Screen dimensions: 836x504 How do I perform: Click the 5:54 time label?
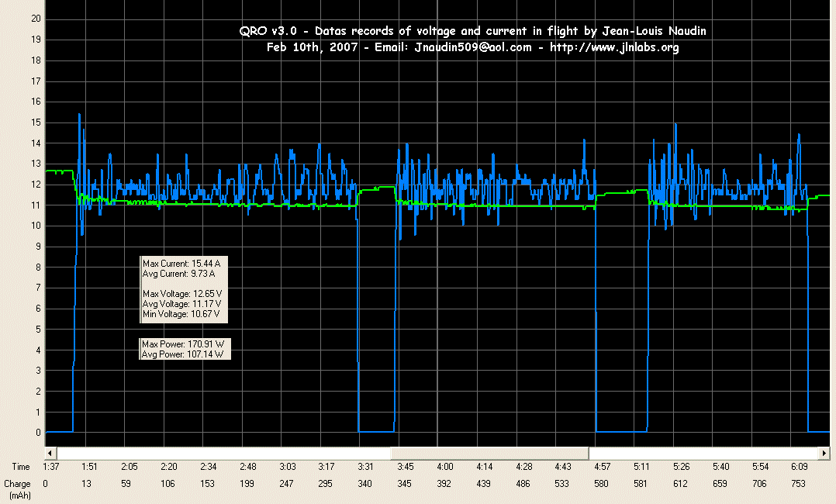pyautogui.click(x=760, y=467)
